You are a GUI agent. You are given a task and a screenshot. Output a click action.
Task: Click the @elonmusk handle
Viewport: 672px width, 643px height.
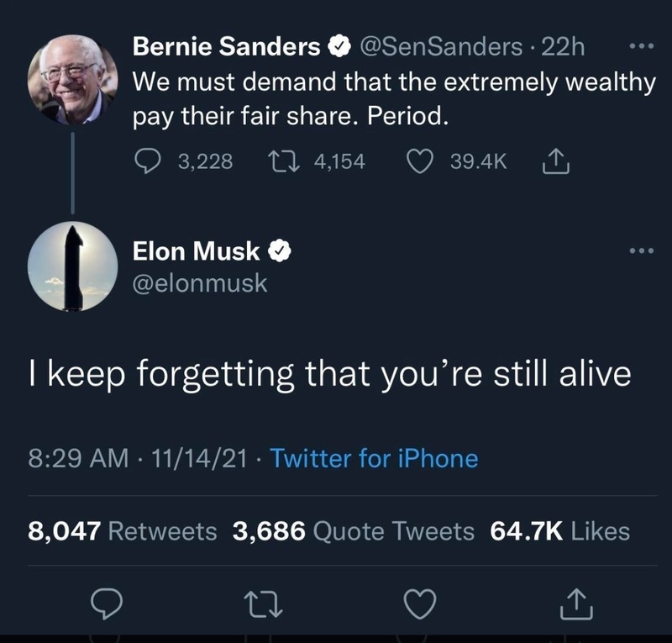200,283
